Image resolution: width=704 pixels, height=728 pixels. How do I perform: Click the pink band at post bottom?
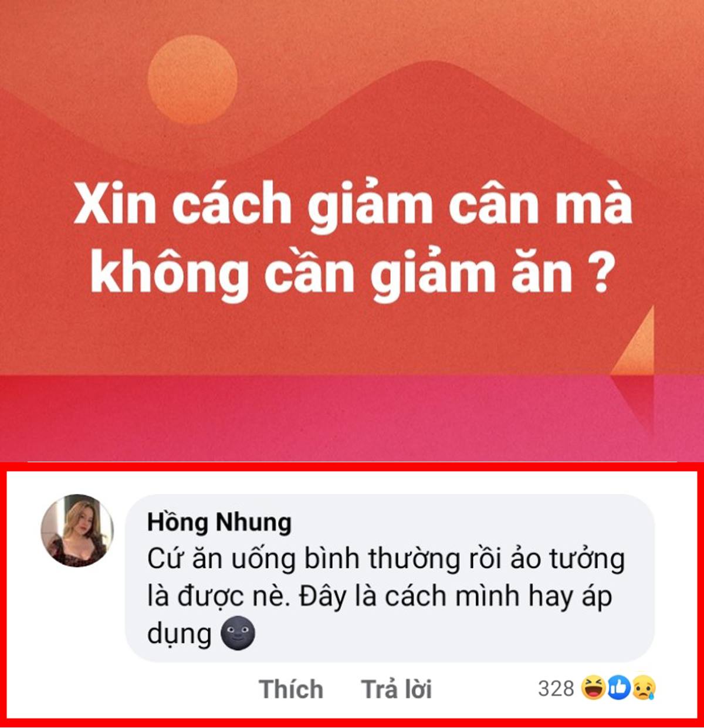pos(352,418)
